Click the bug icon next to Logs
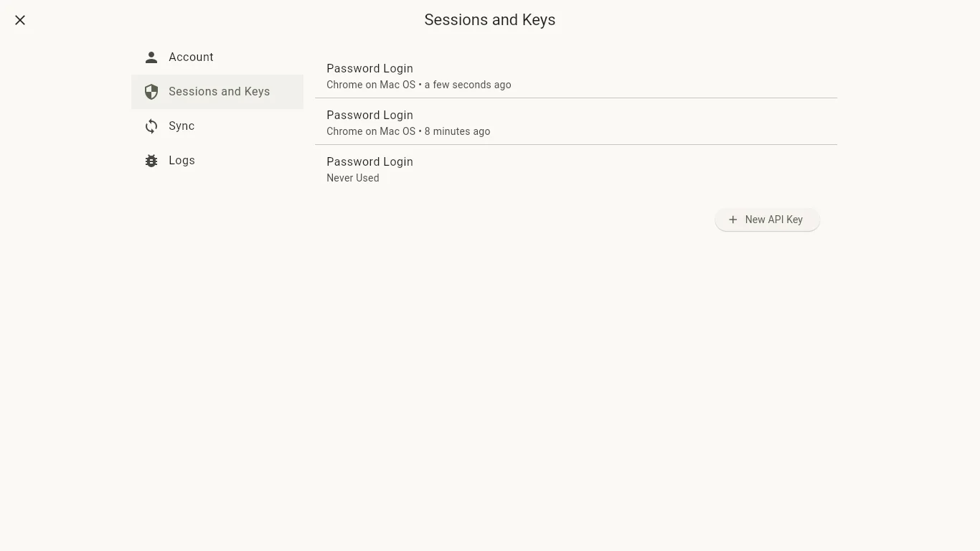Viewport: 980px width, 551px height. [151, 161]
